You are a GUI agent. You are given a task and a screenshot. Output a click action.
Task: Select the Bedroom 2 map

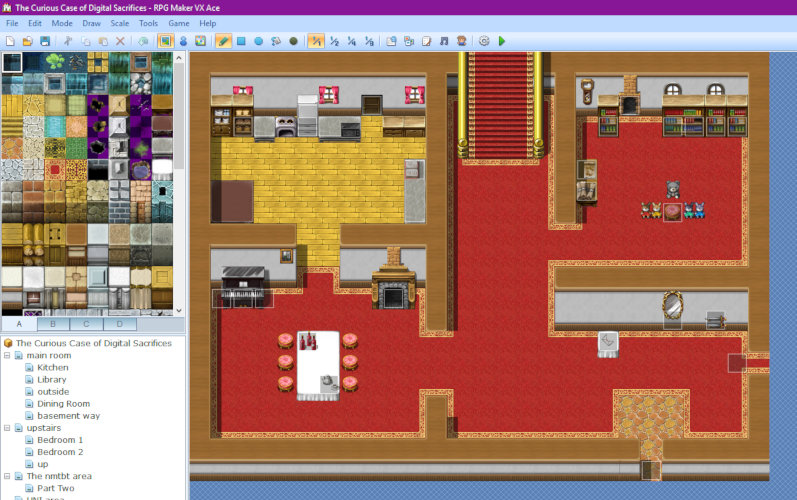(60, 452)
